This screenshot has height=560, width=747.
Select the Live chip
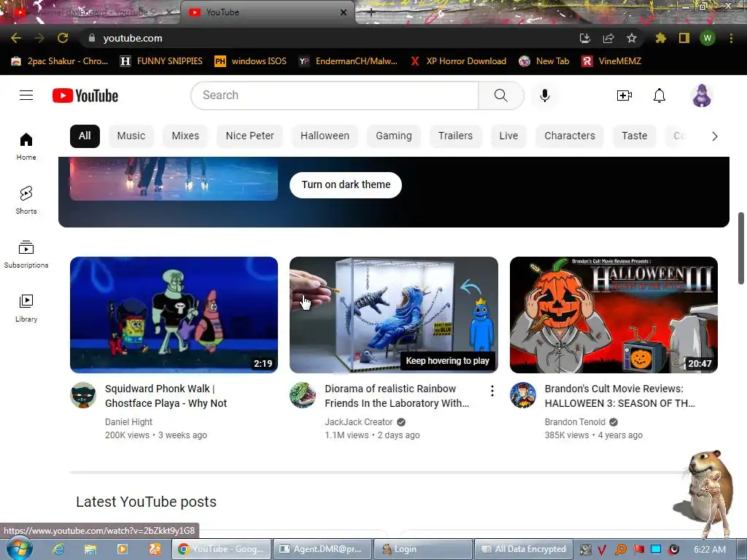click(x=508, y=136)
